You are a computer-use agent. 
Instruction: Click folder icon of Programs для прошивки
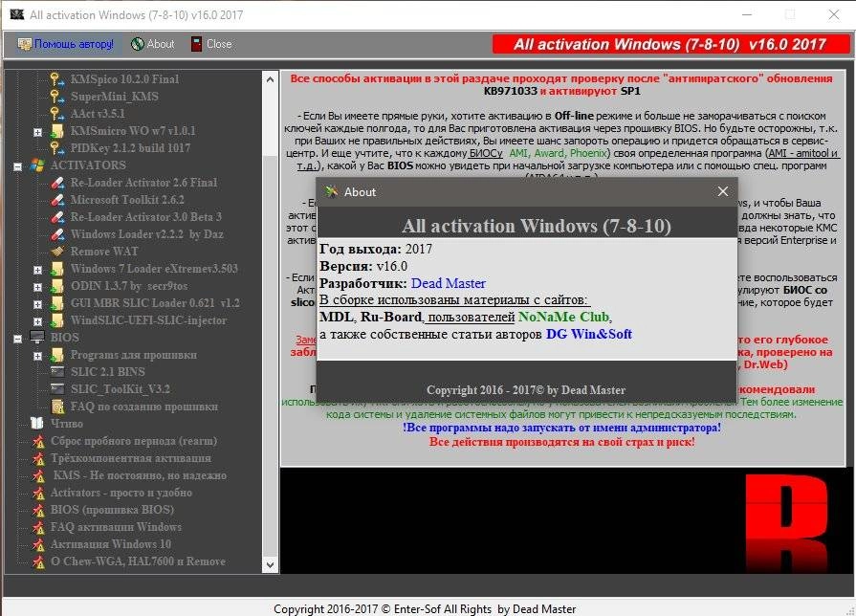56,355
